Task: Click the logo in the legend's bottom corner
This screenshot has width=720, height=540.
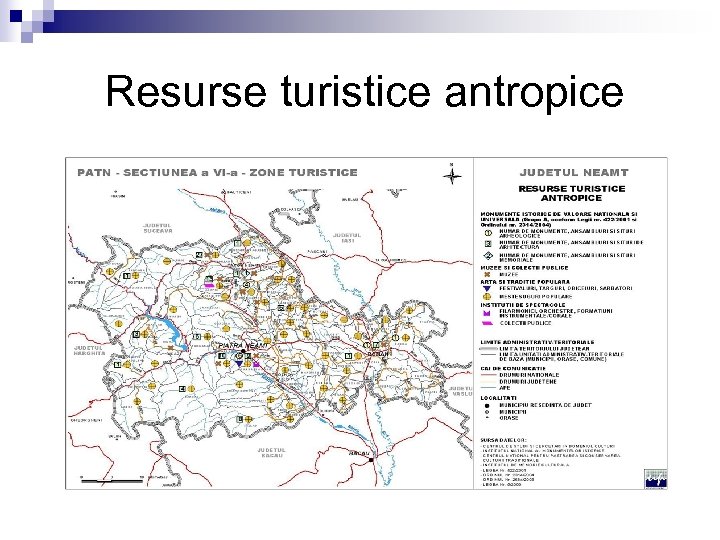Action: coord(656,479)
